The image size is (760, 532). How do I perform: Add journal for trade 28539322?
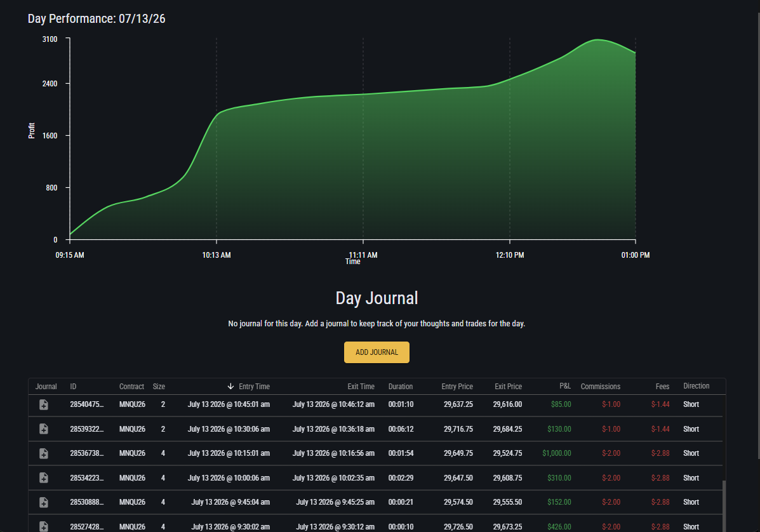(44, 429)
